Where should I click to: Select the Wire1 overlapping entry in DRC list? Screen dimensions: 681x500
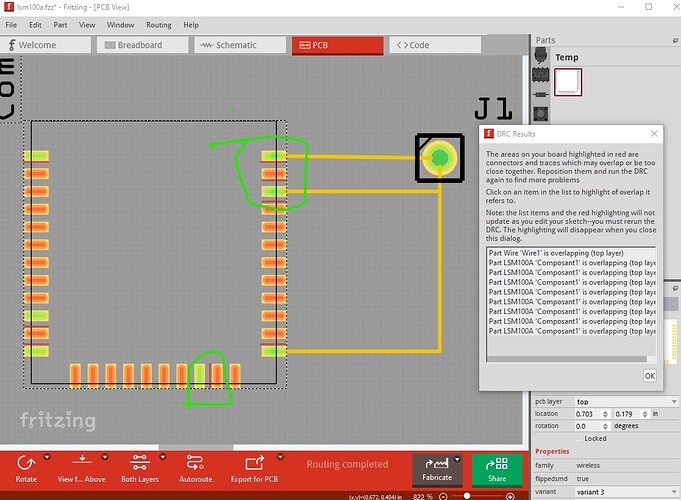point(571,253)
